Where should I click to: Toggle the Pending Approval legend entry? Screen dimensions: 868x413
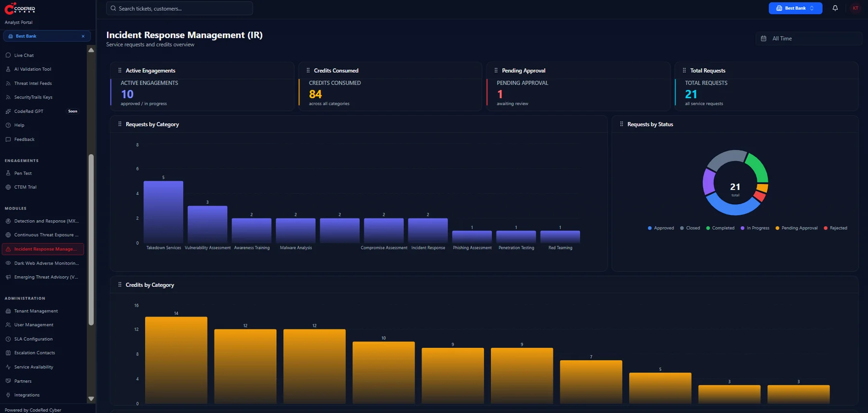(x=796, y=228)
